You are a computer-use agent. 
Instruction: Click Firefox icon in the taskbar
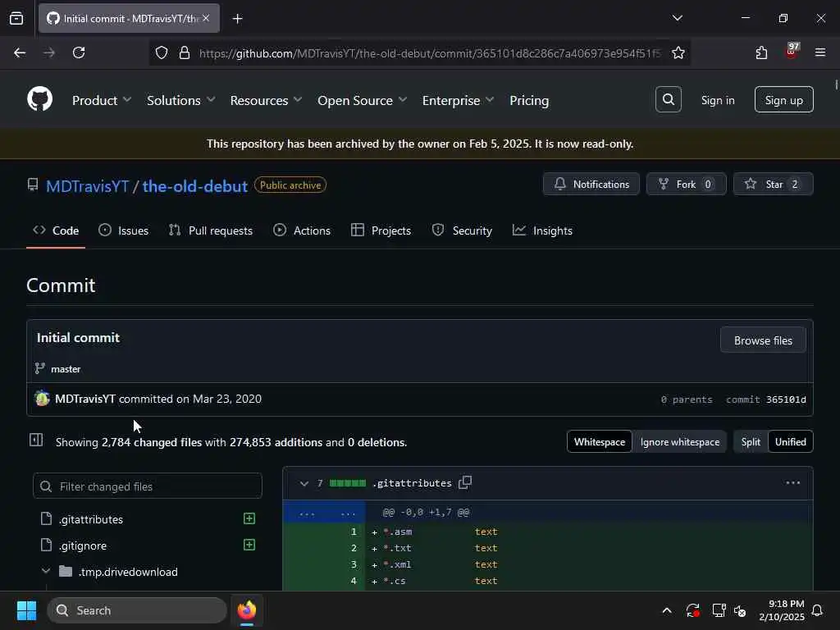(247, 610)
